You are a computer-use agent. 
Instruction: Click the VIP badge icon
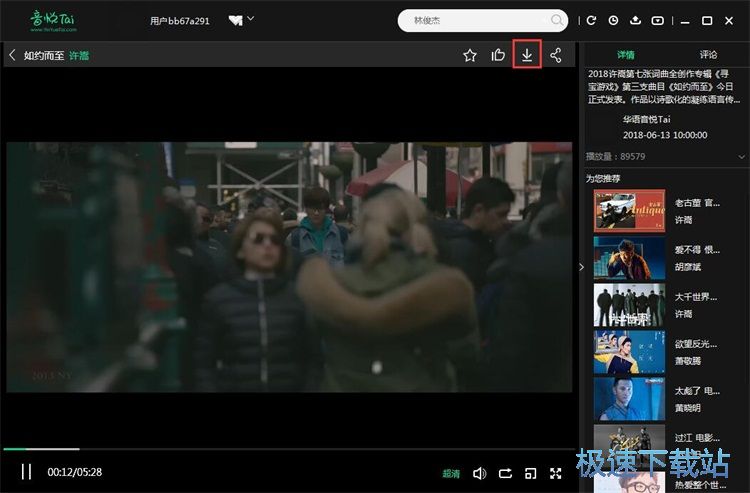click(x=235, y=21)
